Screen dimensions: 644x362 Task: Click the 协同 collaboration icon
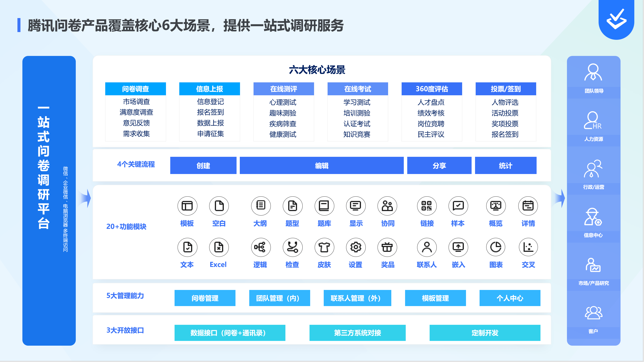[387, 206]
